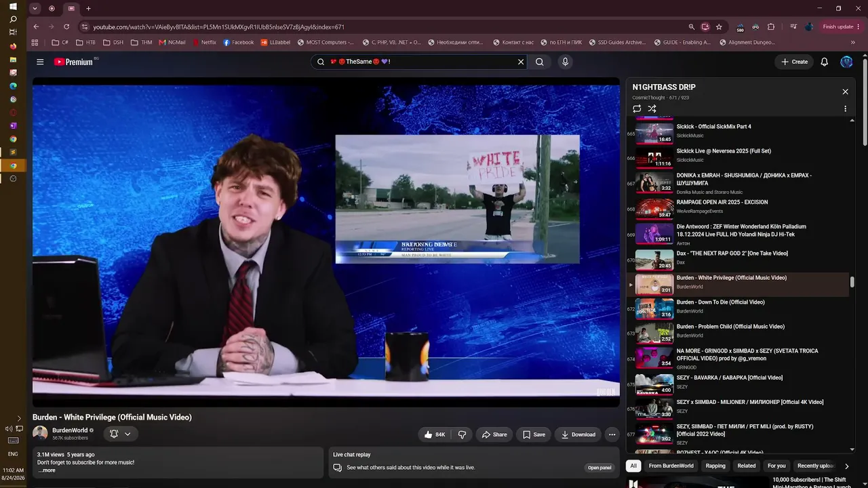Open the NGMail bookmark
The height and width of the screenshot is (488, 868).
click(x=172, y=42)
